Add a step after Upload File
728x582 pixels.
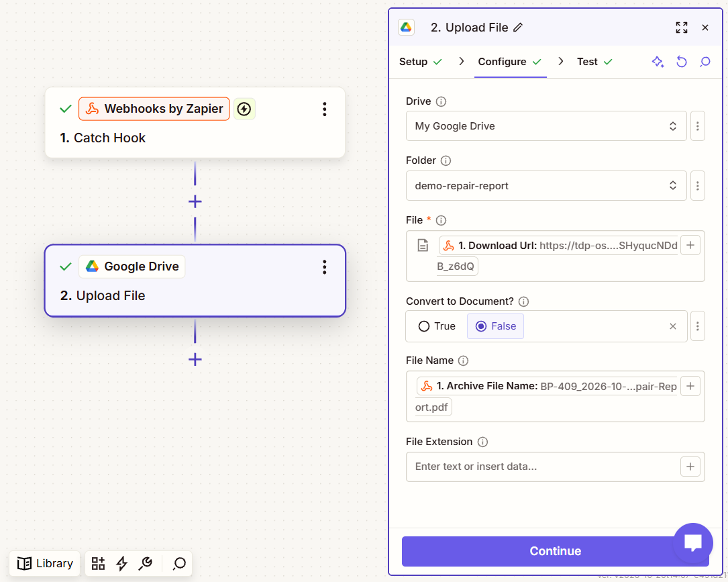tap(195, 359)
